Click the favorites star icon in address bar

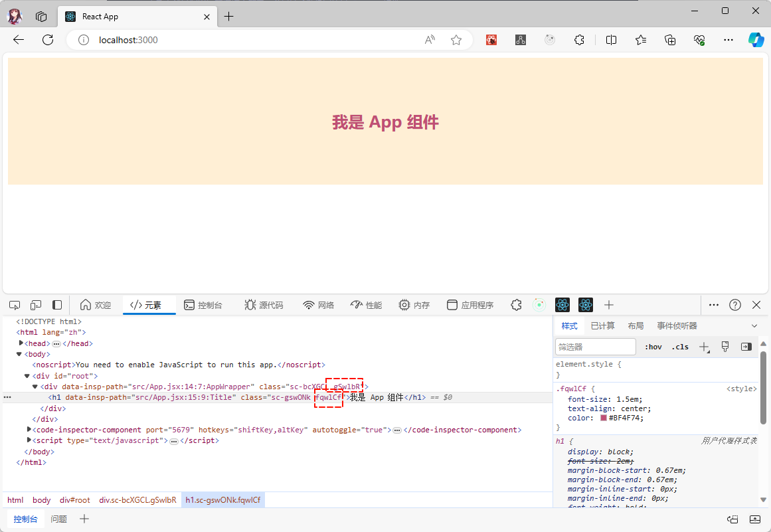pos(456,40)
